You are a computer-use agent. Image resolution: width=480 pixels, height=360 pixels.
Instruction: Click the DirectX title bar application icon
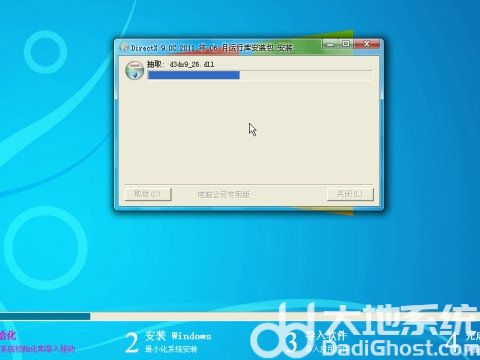coord(124,48)
